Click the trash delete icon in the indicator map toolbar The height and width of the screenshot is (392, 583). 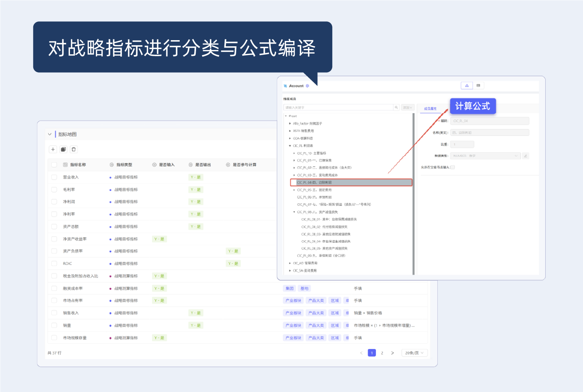(74, 149)
